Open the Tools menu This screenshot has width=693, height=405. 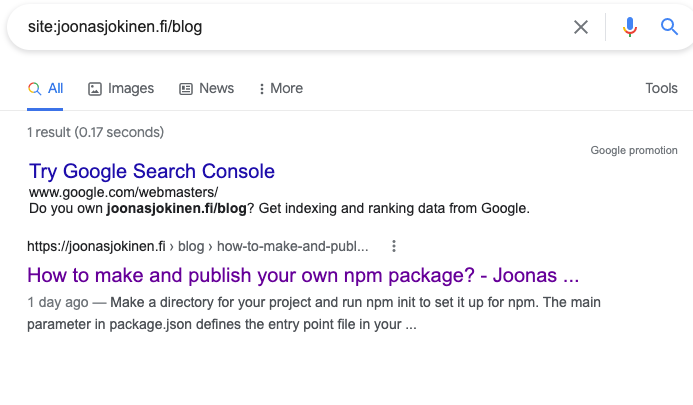(x=661, y=88)
